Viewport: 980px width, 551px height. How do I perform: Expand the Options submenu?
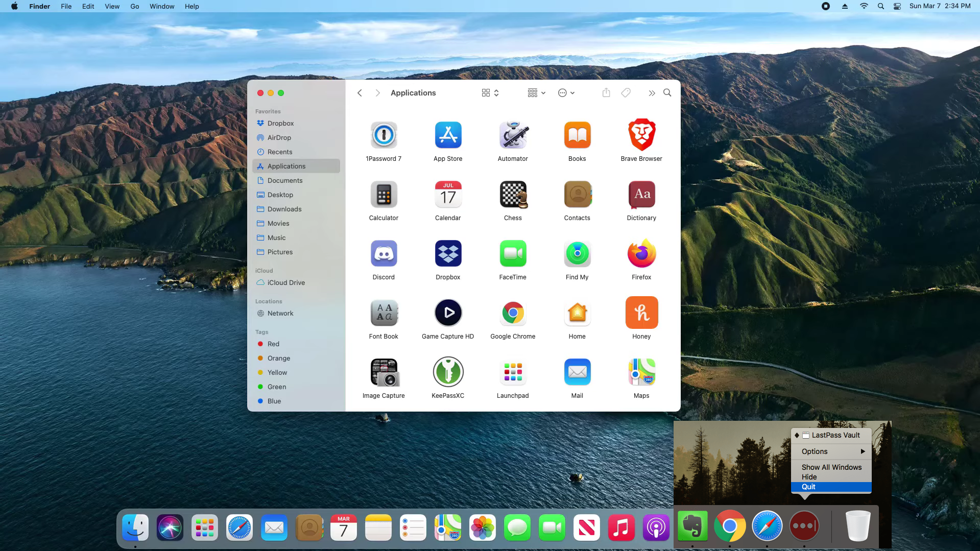click(831, 451)
